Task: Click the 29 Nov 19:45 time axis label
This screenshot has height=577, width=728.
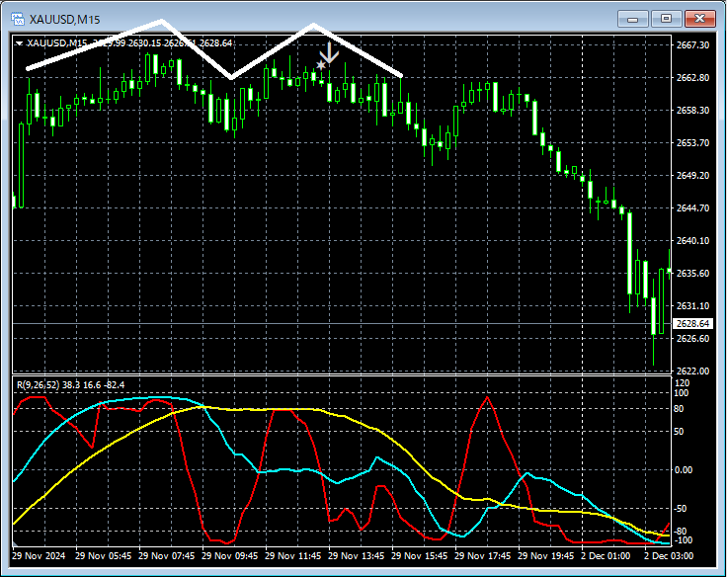Action: 545,556
